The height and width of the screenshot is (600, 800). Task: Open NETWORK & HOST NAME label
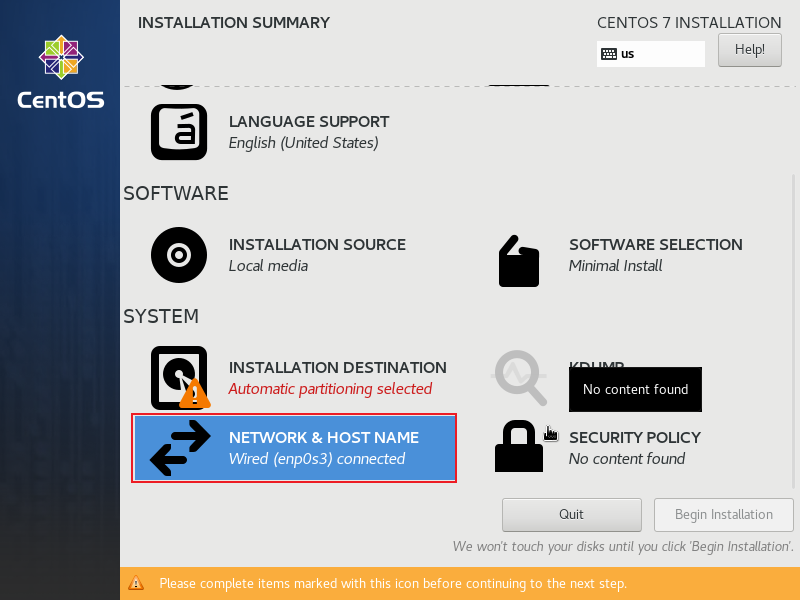[x=323, y=438]
